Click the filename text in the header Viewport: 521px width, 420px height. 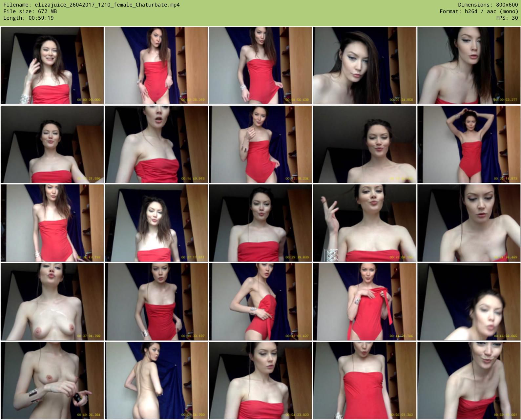pos(91,5)
